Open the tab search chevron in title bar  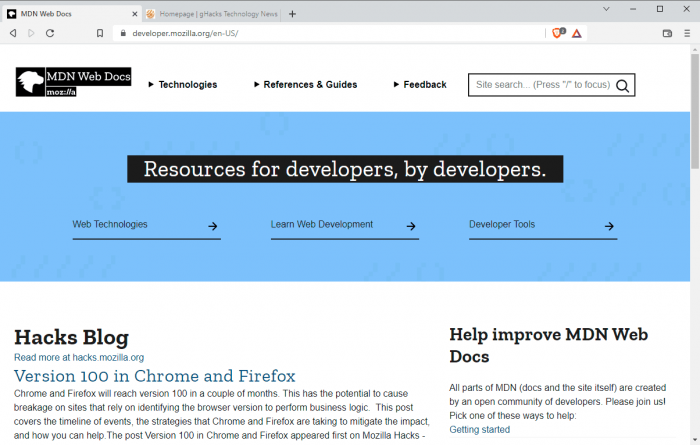pyautogui.click(x=607, y=9)
